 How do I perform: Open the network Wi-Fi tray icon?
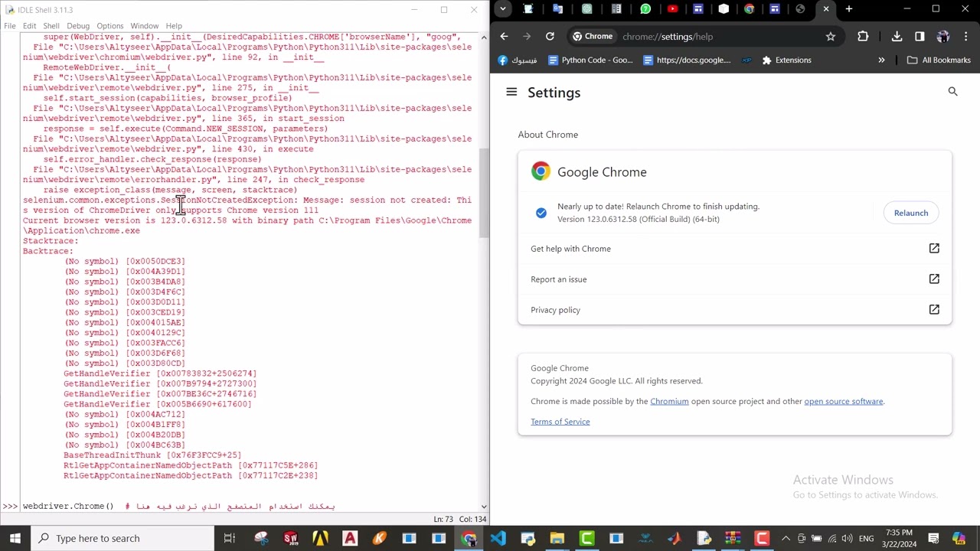832,538
